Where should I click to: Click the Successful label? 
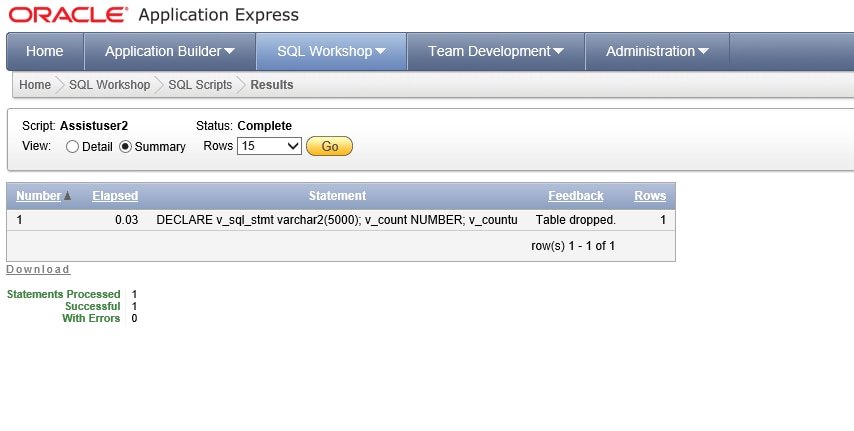click(93, 306)
